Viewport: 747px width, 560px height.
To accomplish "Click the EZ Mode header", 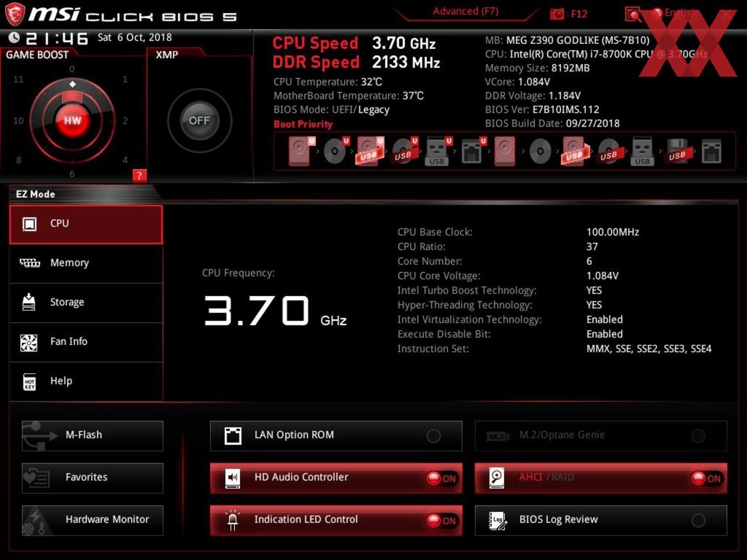I will point(36,194).
